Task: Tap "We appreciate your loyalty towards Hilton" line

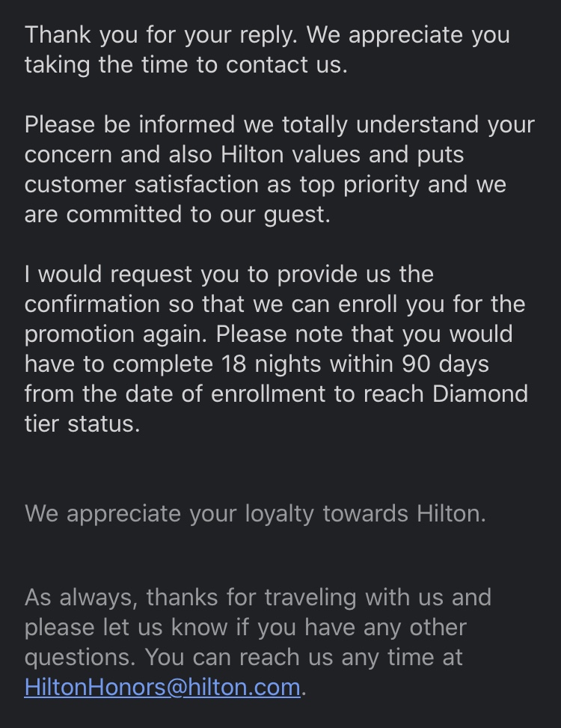Action: point(255,513)
